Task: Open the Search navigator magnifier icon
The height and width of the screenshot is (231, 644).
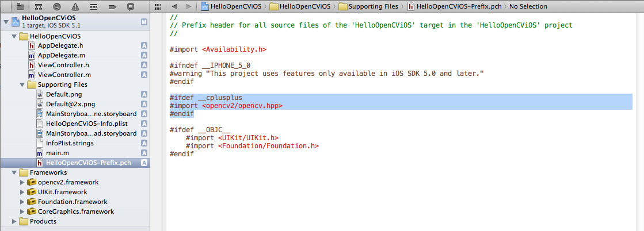Action: tap(57, 7)
